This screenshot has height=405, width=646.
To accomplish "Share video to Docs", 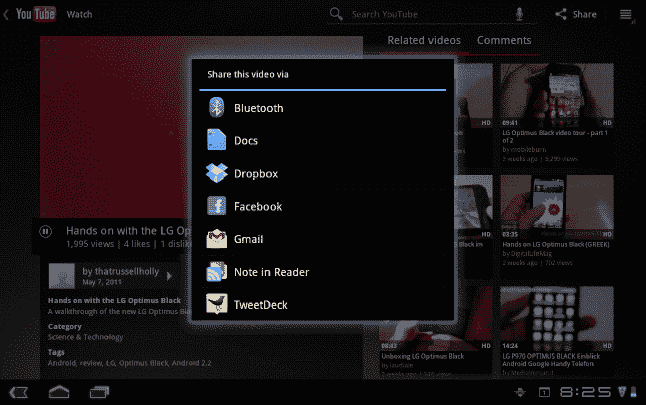I will pyautogui.click(x=323, y=140).
